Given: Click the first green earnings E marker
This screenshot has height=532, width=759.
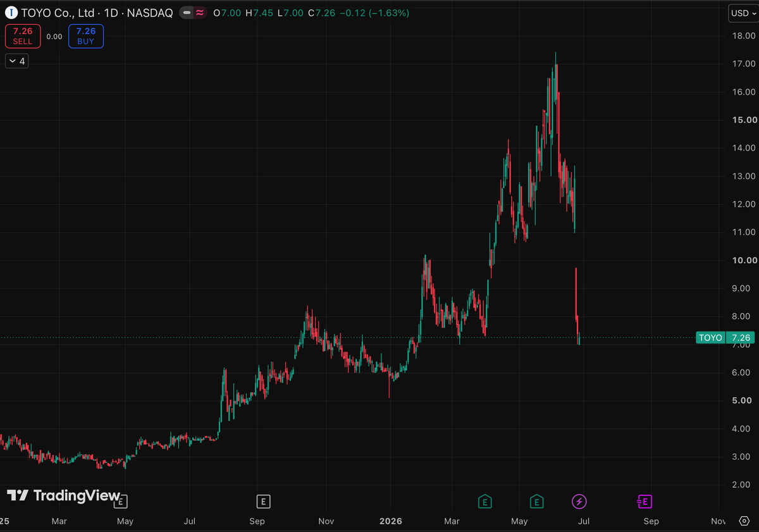Looking at the screenshot, I should click(484, 502).
